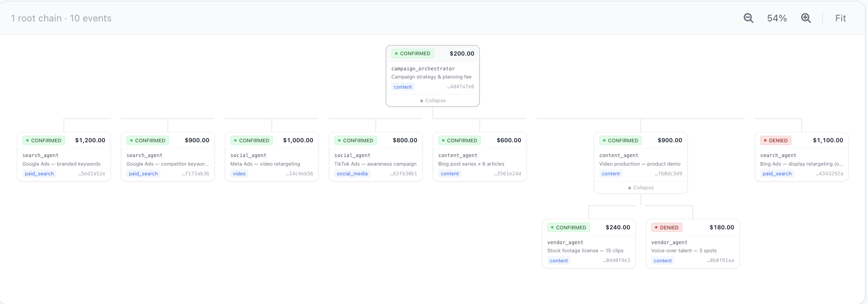
Task: Click the hash …3561e24d
Action: pyautogui.click(x=507, y=174)
